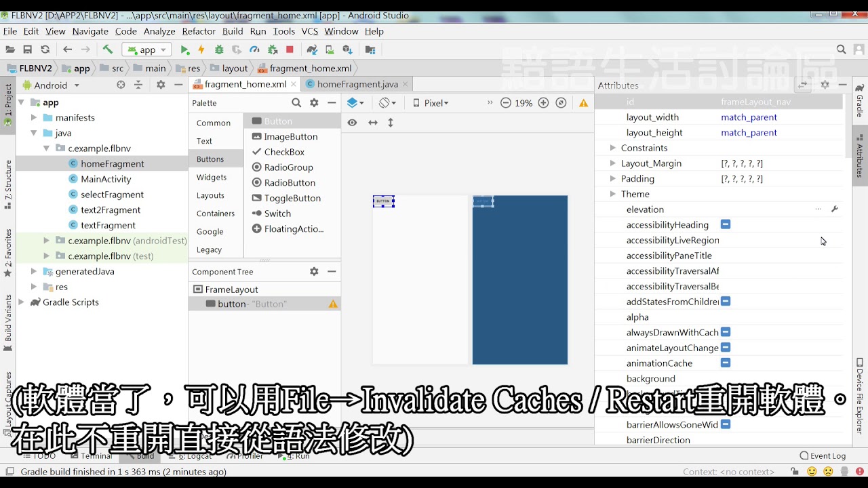Toggle animateLayoutChanges checkbox
Image resolution: width=868 pixels, height=488 pixels.
(726, 347)
